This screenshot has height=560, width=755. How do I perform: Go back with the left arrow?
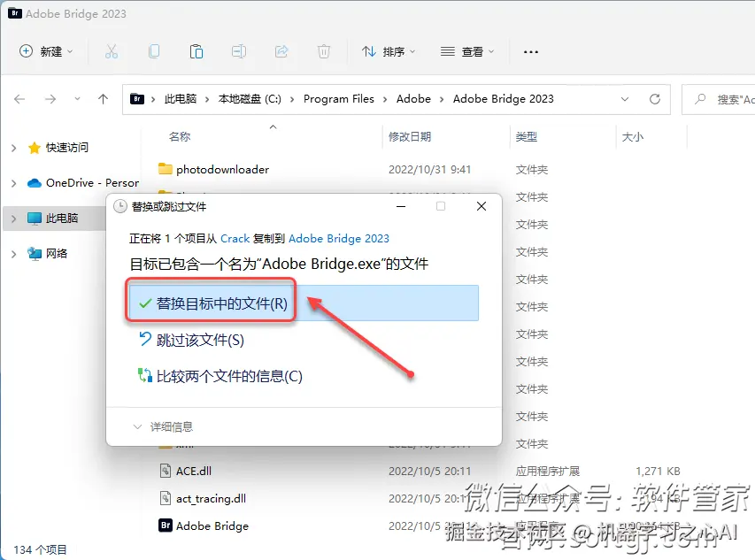(19, 99)
